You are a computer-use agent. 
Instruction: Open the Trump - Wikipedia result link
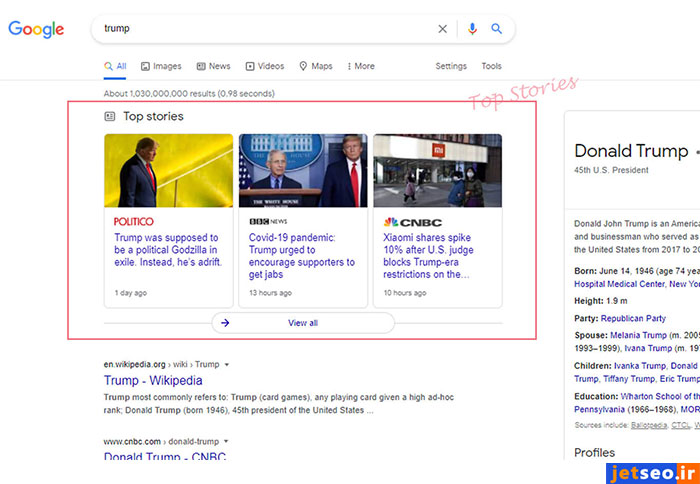tap(153, 380)
